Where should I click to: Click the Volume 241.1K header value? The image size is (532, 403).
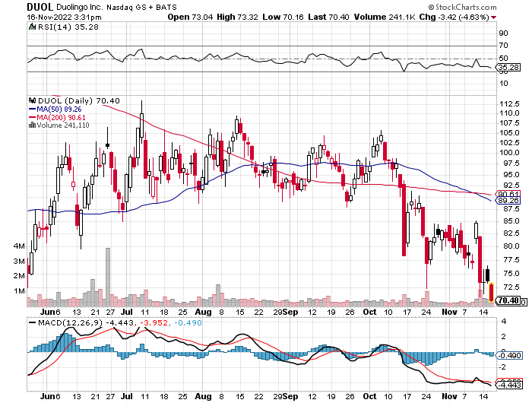385,17
